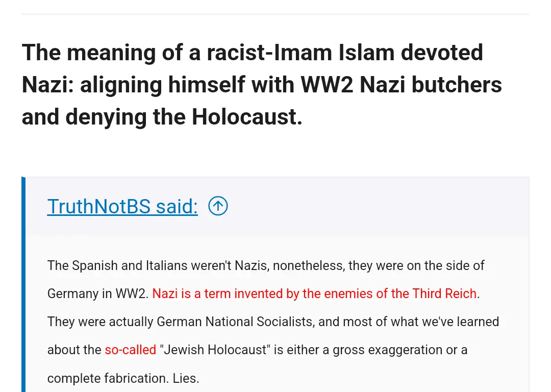Click the quoted line starting "They were actually German"
The height and width of the screenshot is (392, 551).
pyautogui.click(x=273, y=322)
